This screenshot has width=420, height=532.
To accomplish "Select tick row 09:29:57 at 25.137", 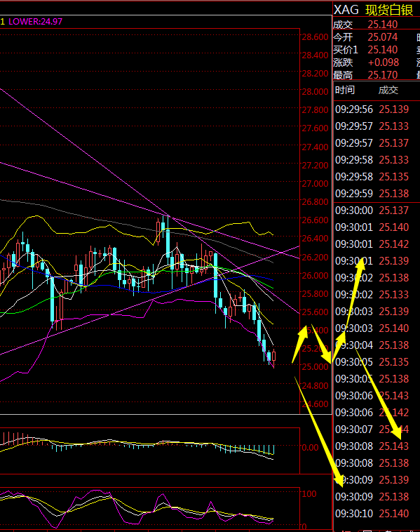I will point(372,143).
